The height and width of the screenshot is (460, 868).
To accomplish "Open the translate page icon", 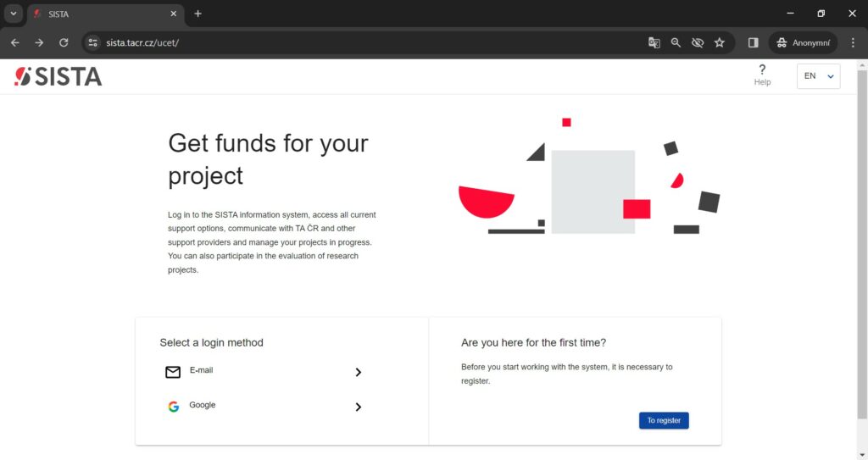I will 654,42.
